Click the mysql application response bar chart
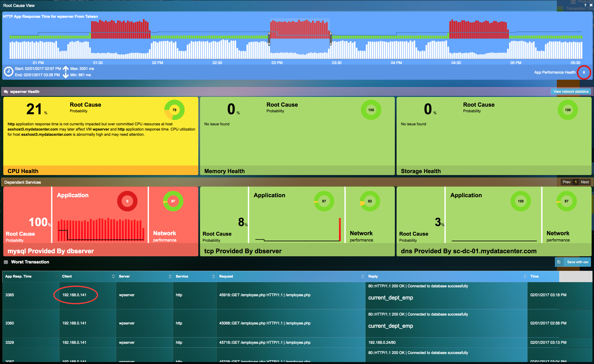This screenshot has height=364, width=594. [101, 229]
